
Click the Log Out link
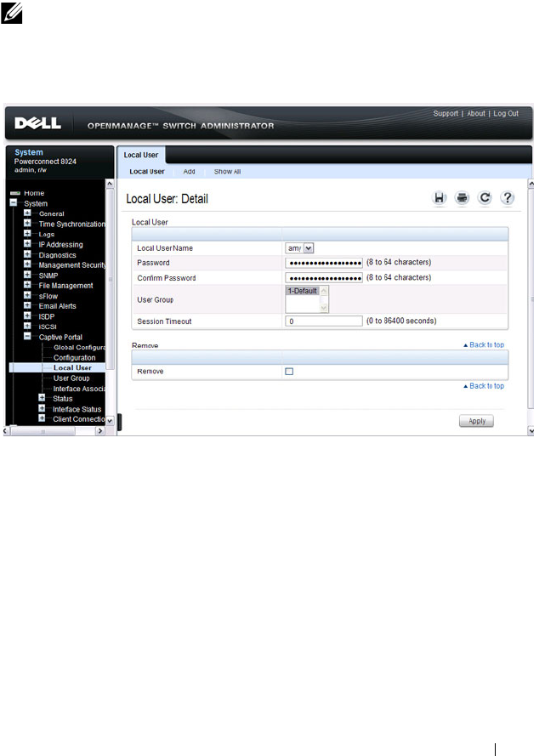coord(506,113)
